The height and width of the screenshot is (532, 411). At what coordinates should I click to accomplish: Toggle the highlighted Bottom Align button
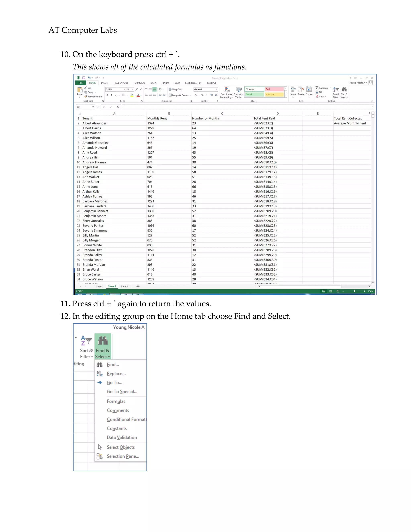154,89
